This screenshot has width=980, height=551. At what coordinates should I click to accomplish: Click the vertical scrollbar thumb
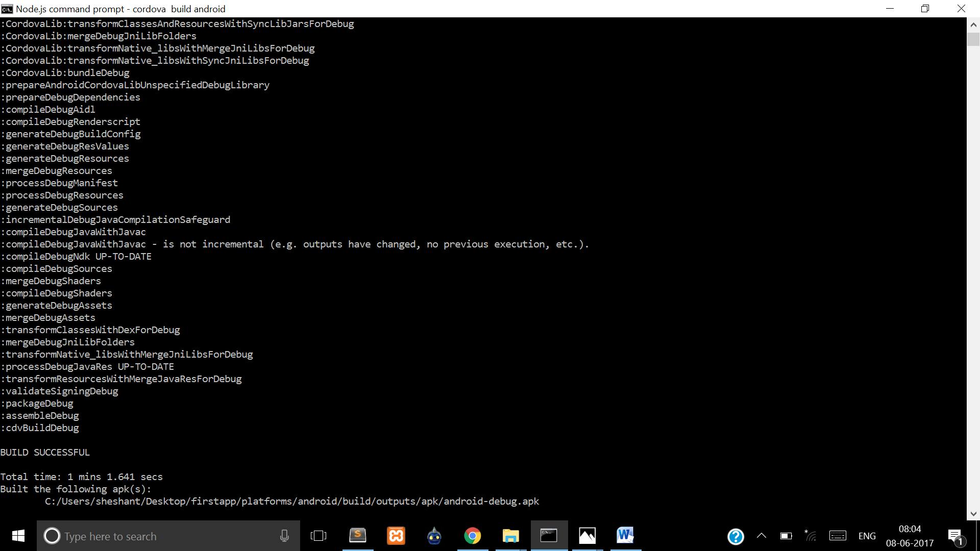click(973, 39)
